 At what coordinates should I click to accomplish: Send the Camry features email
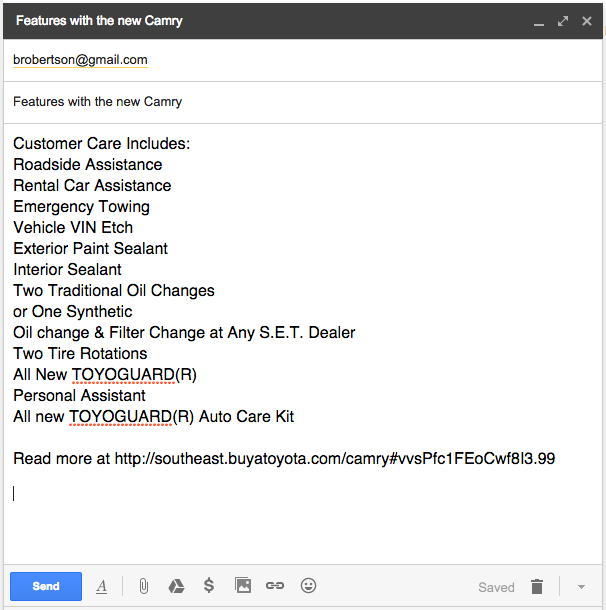pyautogui.click(x=46, y=586)
